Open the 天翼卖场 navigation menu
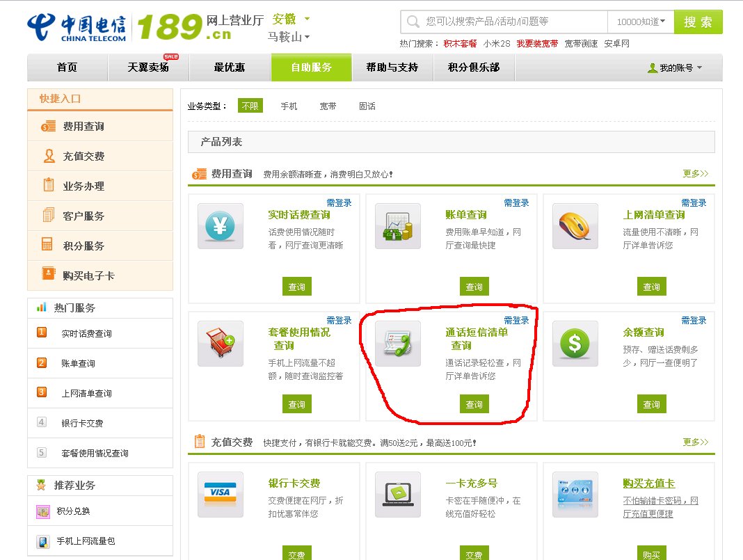Image resolution: width=743 pixels, height=560 pixels. 147,67
